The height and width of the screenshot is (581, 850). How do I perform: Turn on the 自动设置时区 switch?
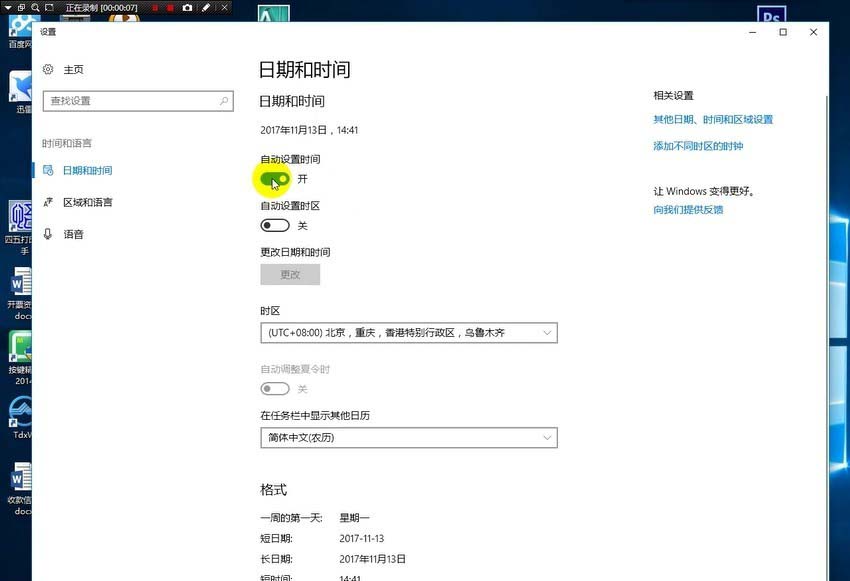point(275,225)
